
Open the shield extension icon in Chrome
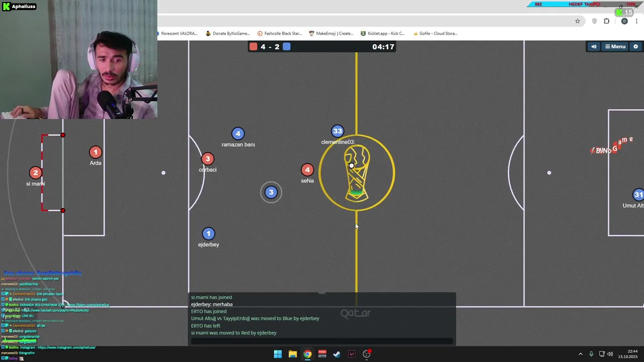594,21
